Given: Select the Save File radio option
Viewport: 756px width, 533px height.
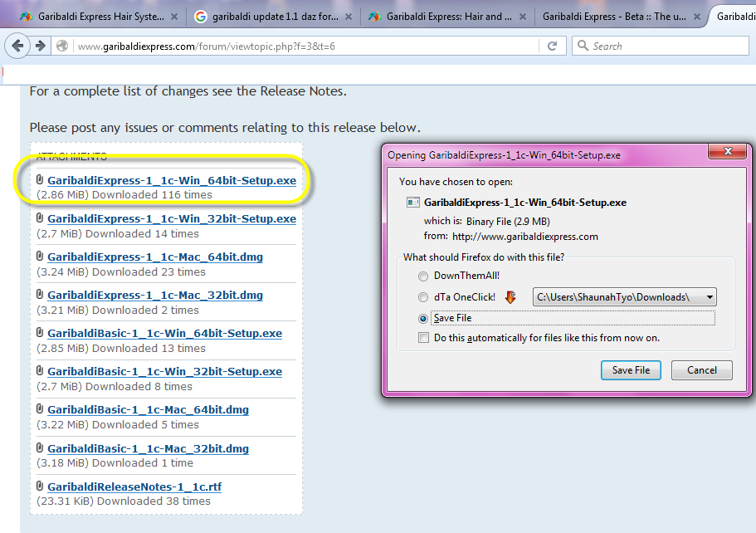Looking at the screenshot, I should click(423, 318).
